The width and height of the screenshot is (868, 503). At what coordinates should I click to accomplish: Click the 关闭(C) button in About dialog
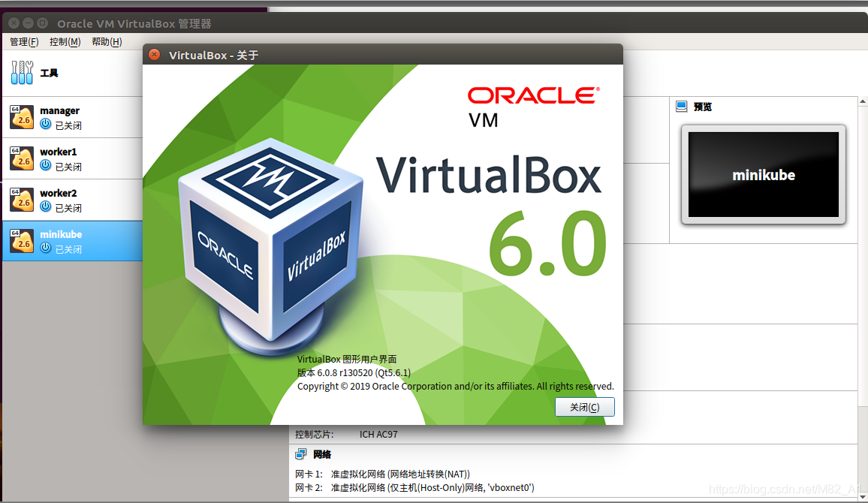click(585, 407)
